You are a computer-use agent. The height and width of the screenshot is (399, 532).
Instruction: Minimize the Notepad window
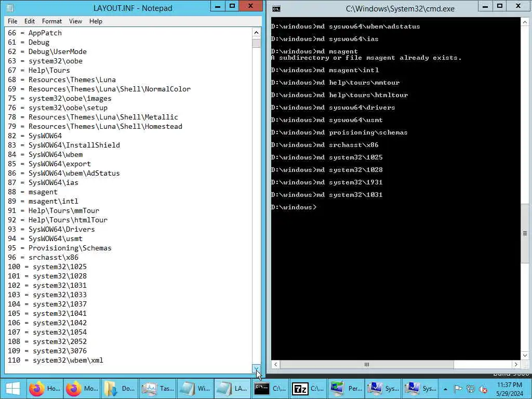218,6
